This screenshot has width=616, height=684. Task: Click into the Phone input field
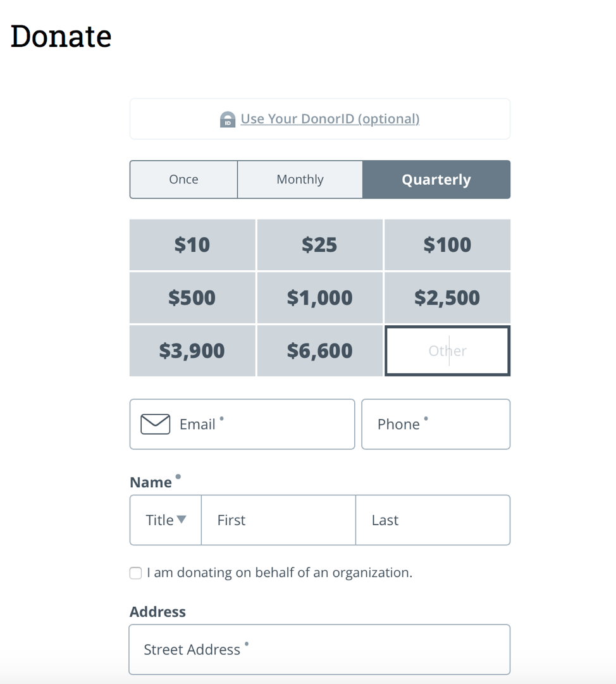(x=436, y=424)
